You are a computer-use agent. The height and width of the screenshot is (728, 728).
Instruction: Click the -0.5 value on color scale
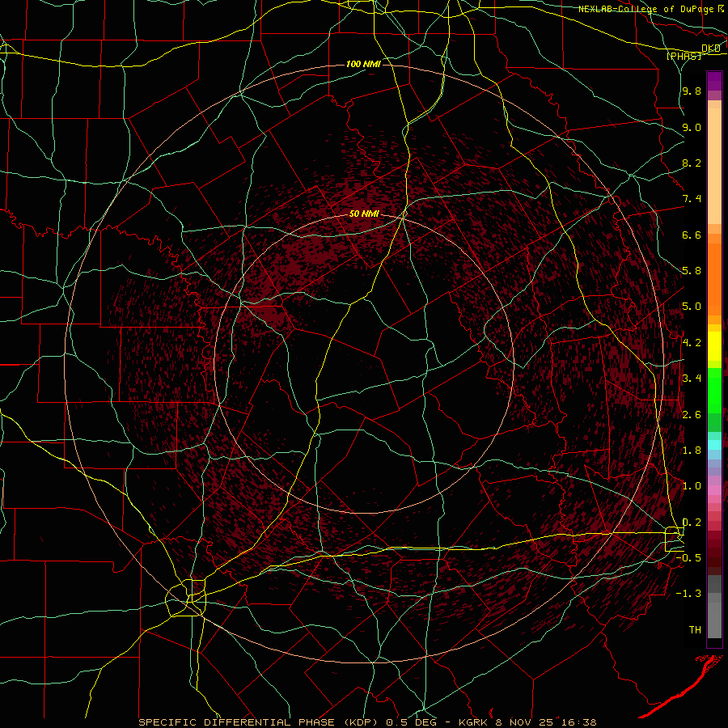690,558
